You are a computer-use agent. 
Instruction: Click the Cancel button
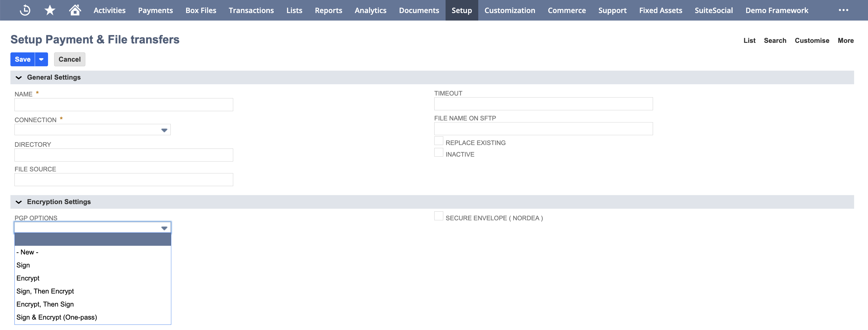[69, 59]
